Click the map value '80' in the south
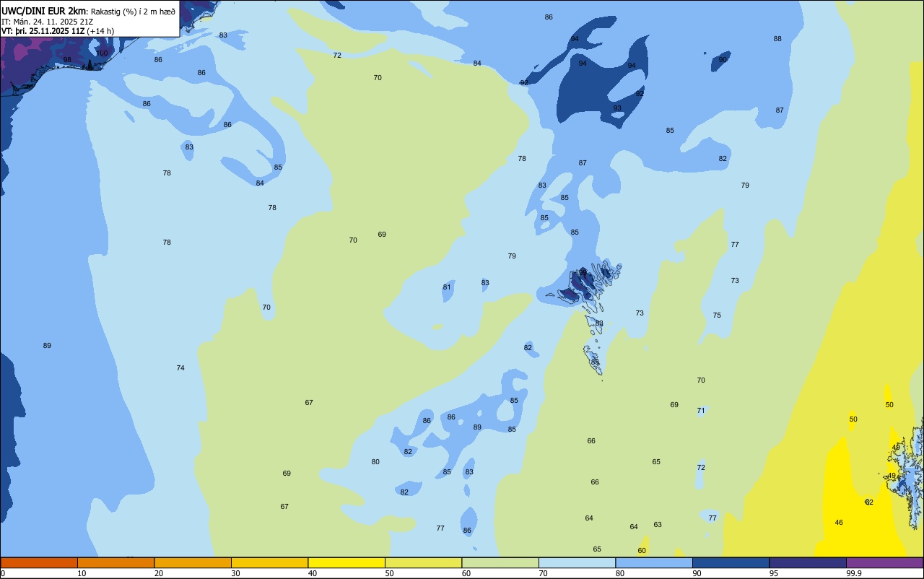924x579 pixels. pos(375,462)
